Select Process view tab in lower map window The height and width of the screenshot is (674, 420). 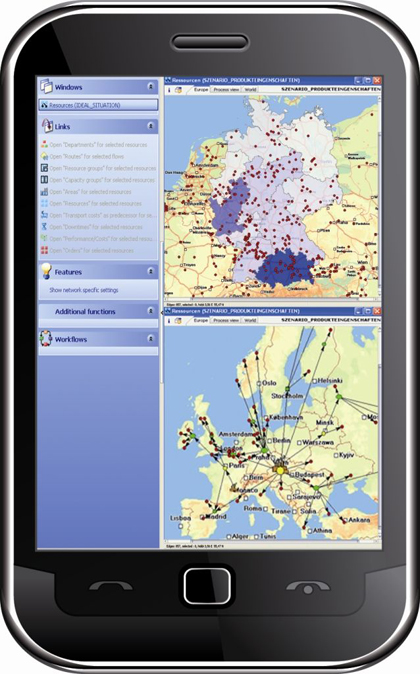226,320
